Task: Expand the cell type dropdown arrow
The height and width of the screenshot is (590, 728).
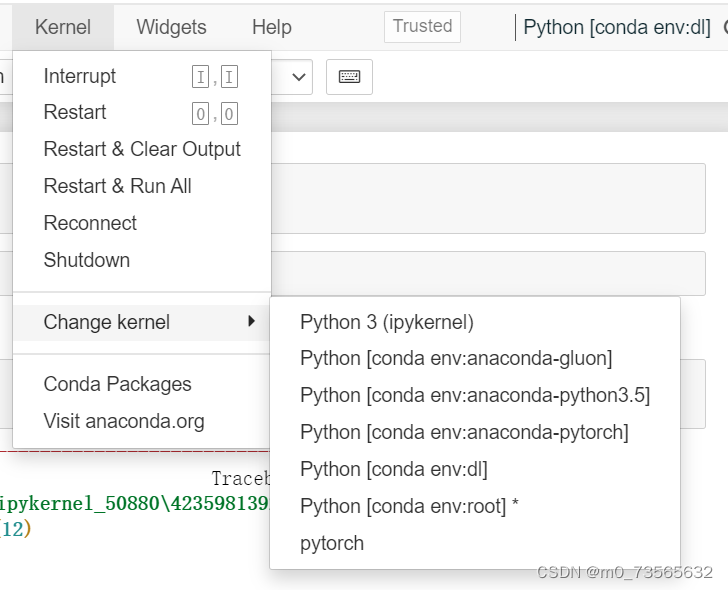Action: tap(298, 77)
